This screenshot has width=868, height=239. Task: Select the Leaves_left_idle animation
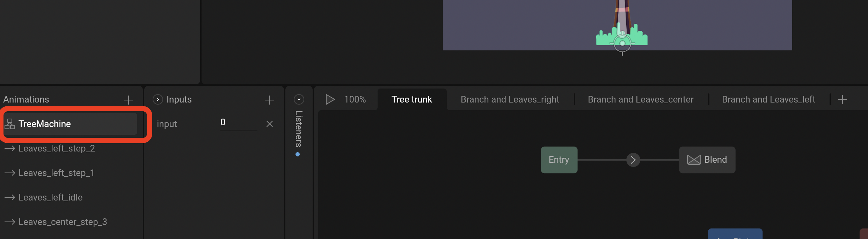(51, 197)
